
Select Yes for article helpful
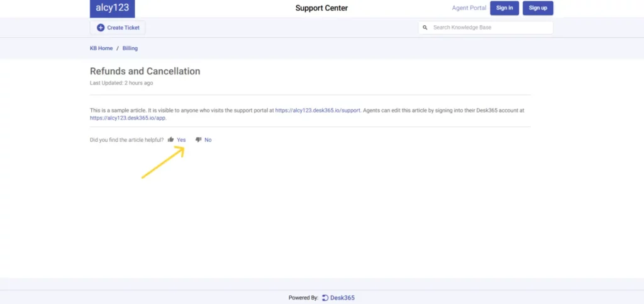coord(181,140)
